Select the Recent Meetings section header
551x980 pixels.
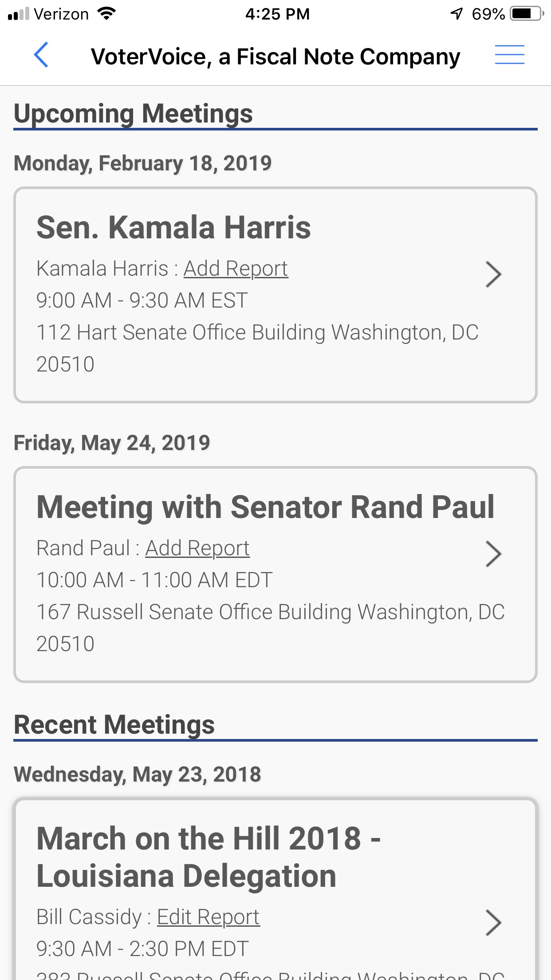tap(114, 725)
